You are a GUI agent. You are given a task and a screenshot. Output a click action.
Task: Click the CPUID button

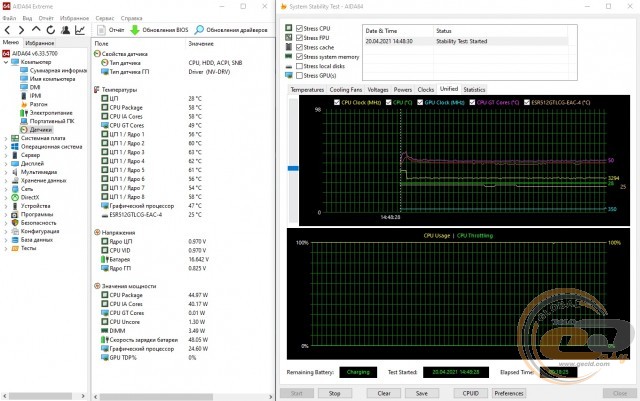(471, 393)
